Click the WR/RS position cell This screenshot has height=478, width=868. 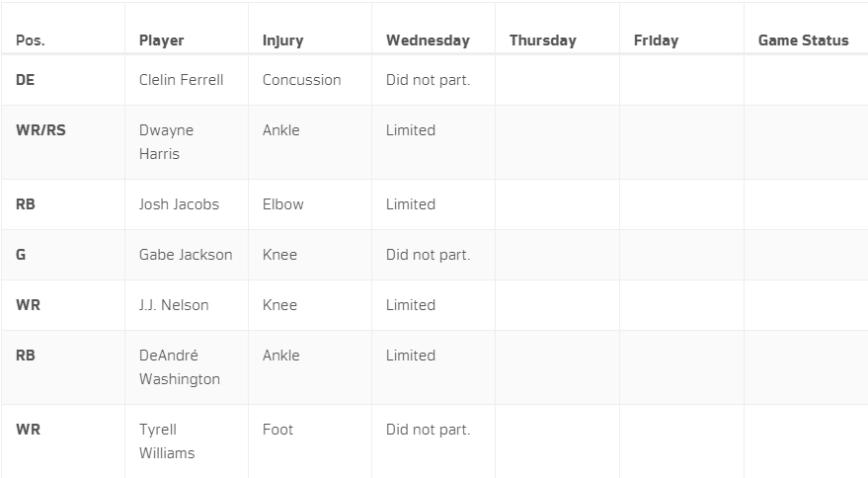(40, 130)
